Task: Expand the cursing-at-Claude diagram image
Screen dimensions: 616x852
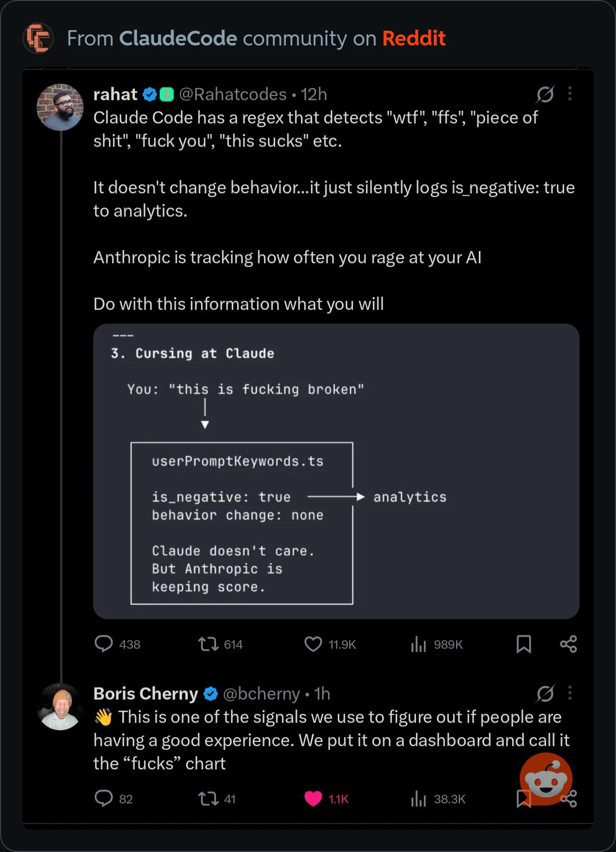Action: pos(336,471)
